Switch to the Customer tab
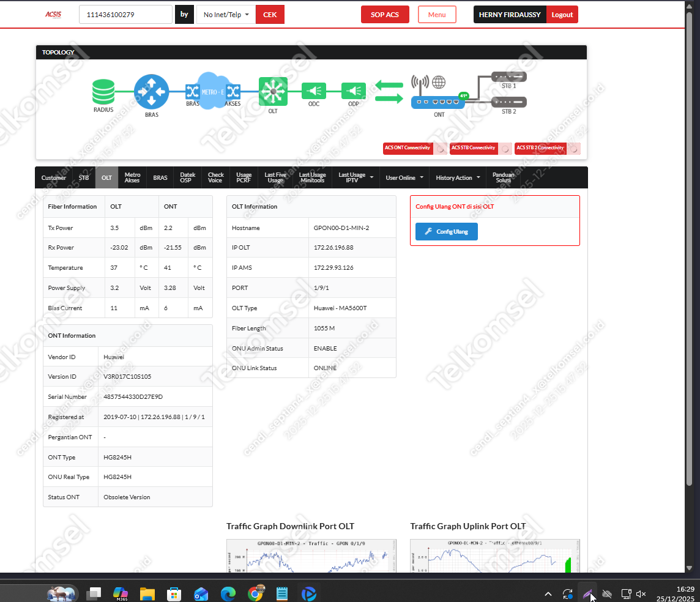The height and width of the screenshot is (602, 700). 54,177
